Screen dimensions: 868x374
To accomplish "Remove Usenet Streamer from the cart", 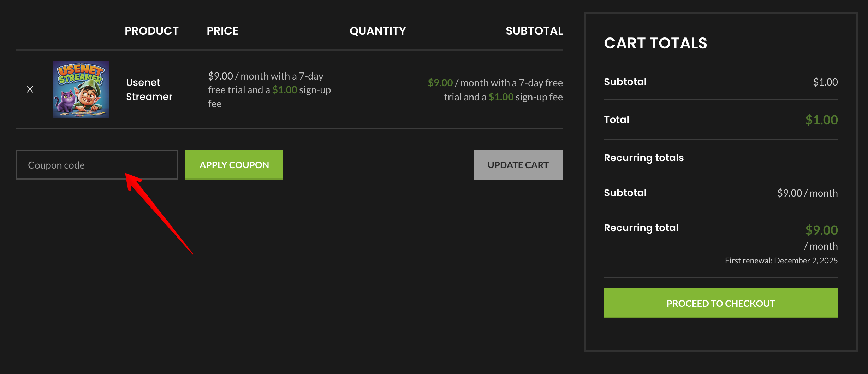I will tap(30, 89).
